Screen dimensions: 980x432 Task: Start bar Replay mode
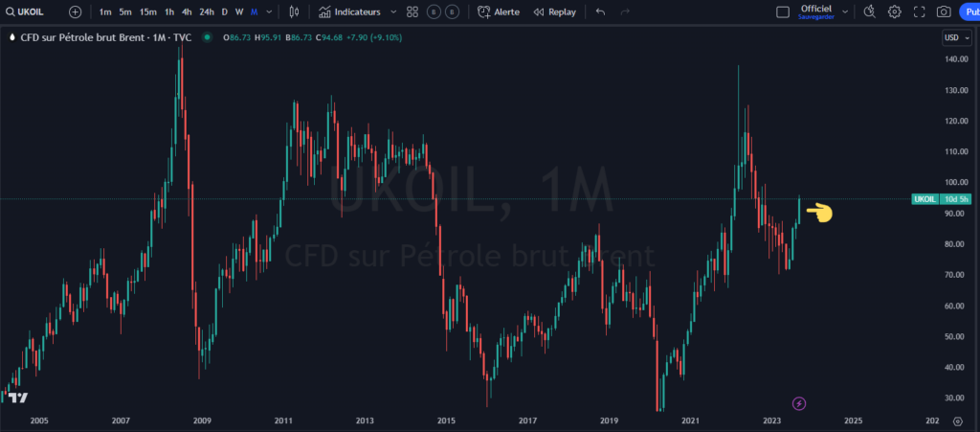coord(555,11)
